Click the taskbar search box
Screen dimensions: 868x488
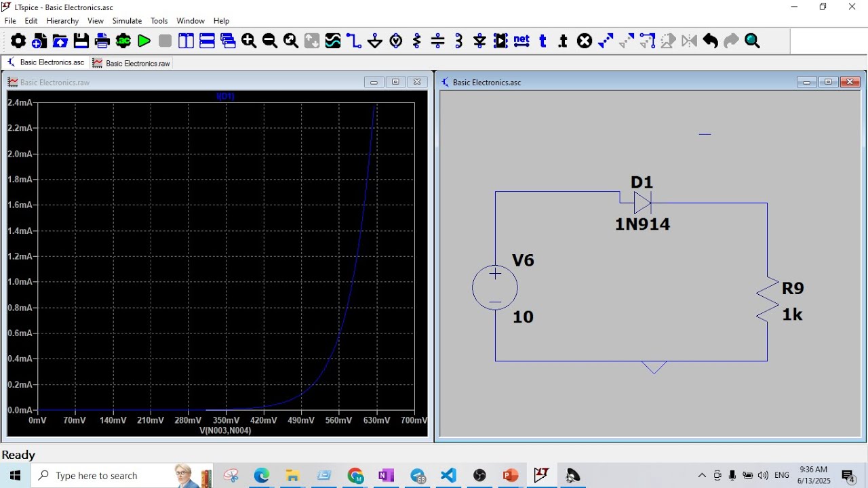click(x=122, y=476)
